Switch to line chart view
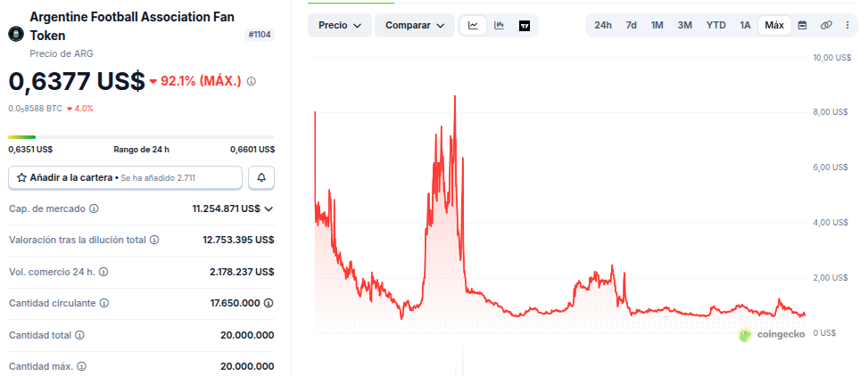This screenshot has width=868, height=376. coord(474,26)
